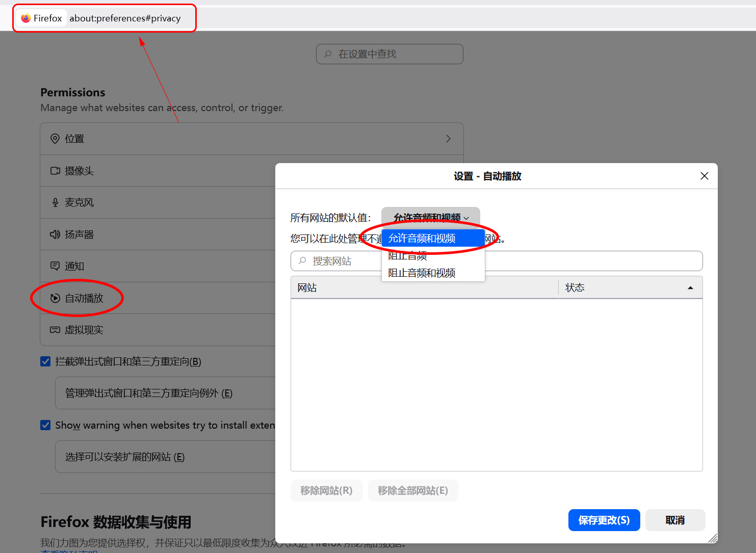Click the autoplay icon beside 自动播放
The height and width of the screenshot is (553, 756).
click(x=55, y=298)
